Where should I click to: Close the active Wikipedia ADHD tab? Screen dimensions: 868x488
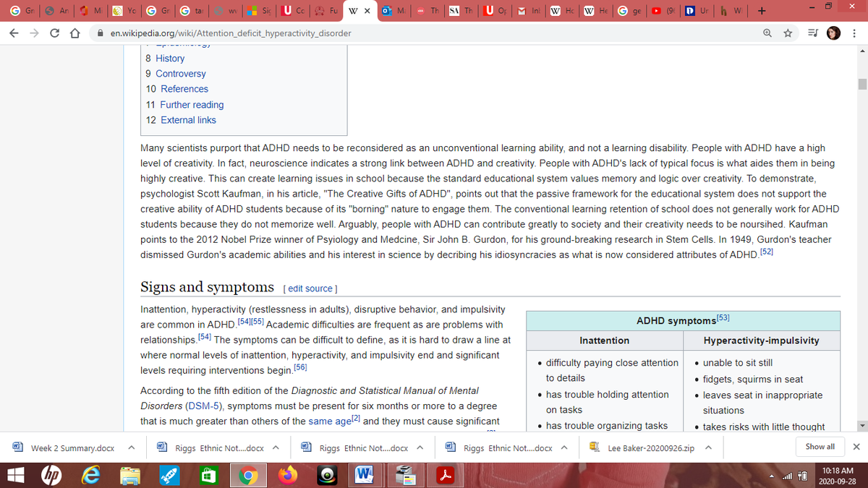(x=368, y=12)
